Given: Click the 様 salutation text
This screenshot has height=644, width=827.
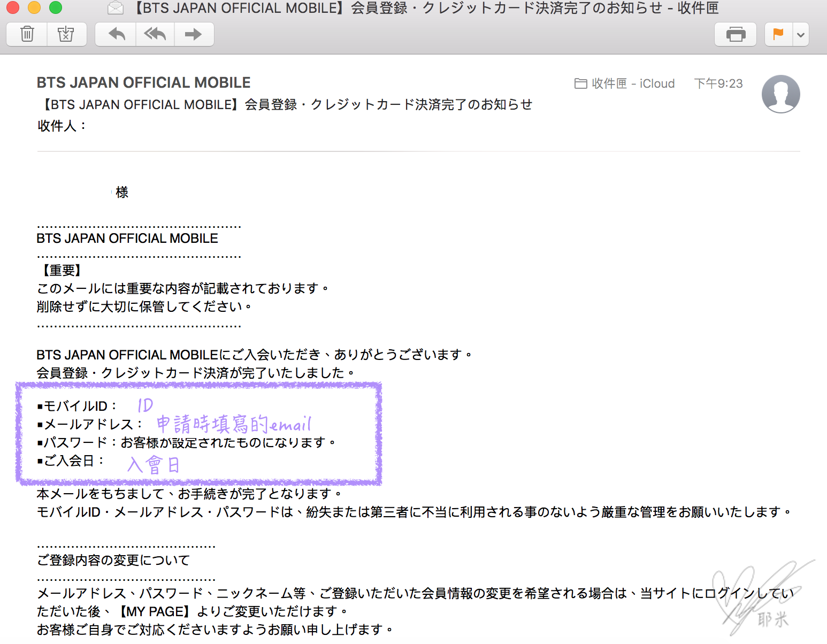Looking at the screenshot, I should (x=122, y=192).
